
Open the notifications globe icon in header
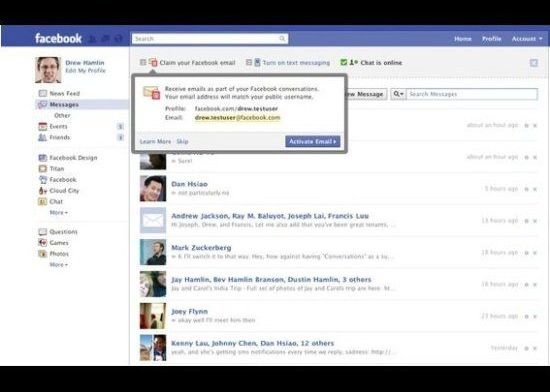click(119, 39)
